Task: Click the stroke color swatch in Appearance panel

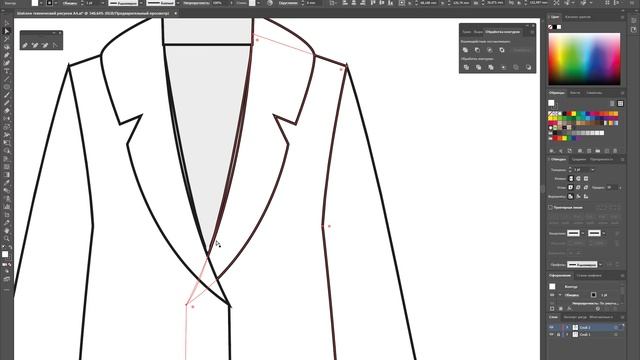Action: pos(594,295)
